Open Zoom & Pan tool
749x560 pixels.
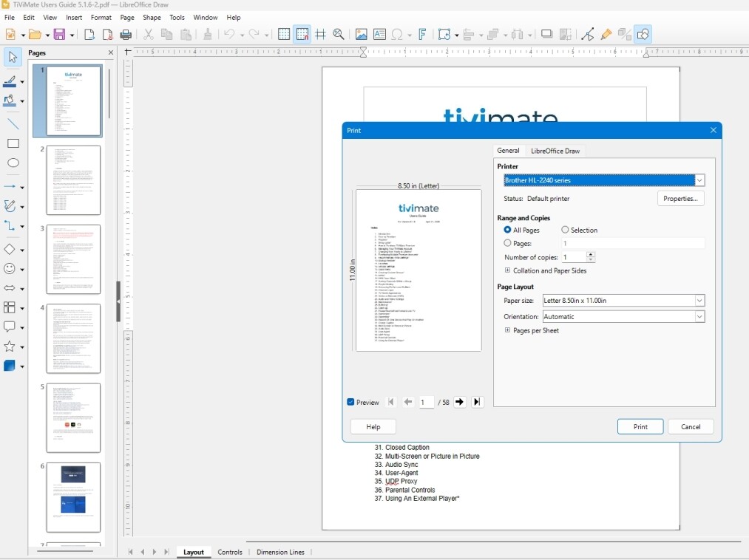click(x=339, y=35)
